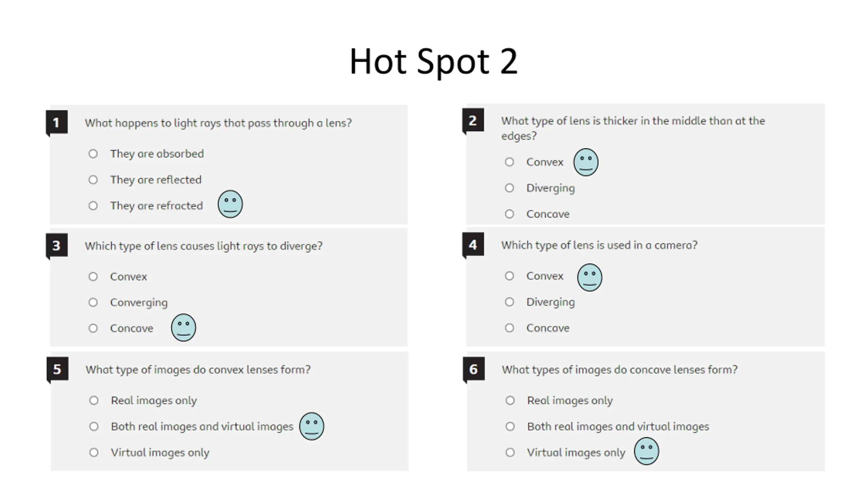
Task: Click the smiley face beside Concave in question 3
Action: pyautogui.click(x=183, y=327)
